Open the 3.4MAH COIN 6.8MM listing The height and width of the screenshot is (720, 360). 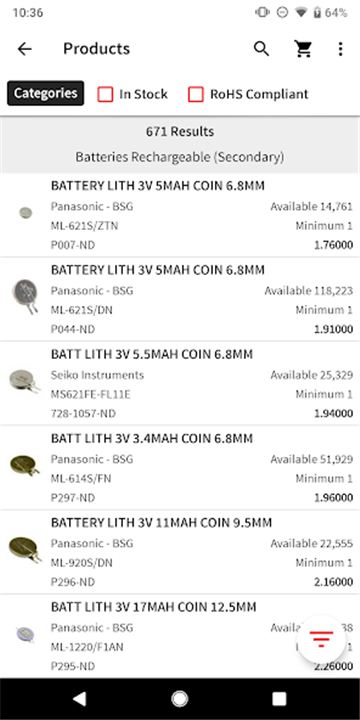pyautogui.click(x=180, y=467)
